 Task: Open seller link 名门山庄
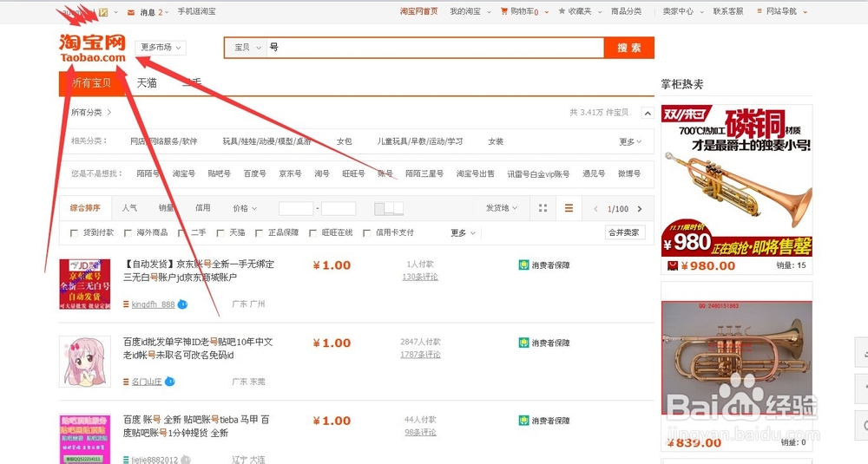pyautogui.click(x=147, y=382)
